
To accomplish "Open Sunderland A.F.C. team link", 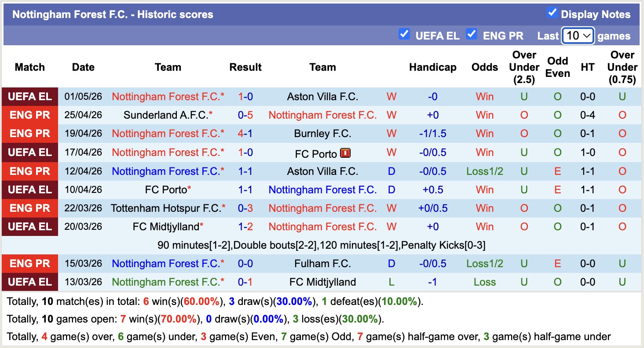I will (x=165, y=115).
